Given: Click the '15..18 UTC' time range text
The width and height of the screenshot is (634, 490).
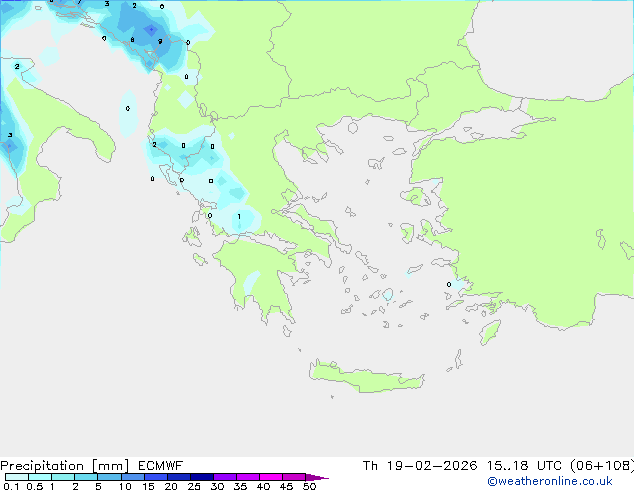Looking at the screenshot, I should point(524,466).
